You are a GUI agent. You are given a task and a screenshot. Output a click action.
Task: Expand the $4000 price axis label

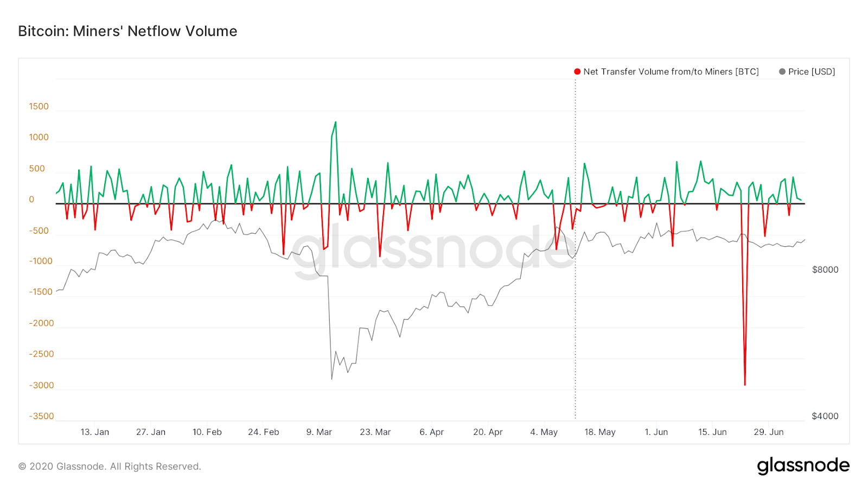click(825, 416)
